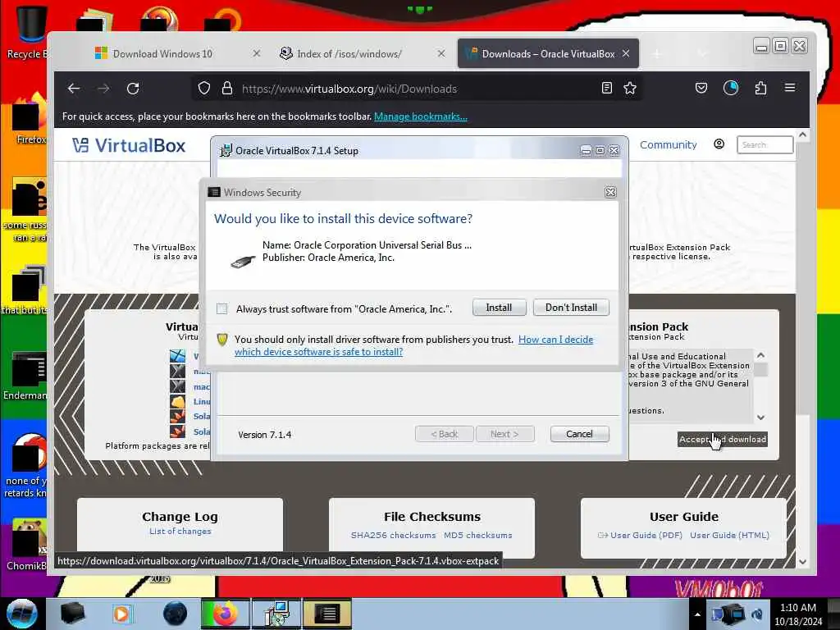Screen dimensions: 840x630
Task: Open List of changes link
Action: (x=180, y=531)
